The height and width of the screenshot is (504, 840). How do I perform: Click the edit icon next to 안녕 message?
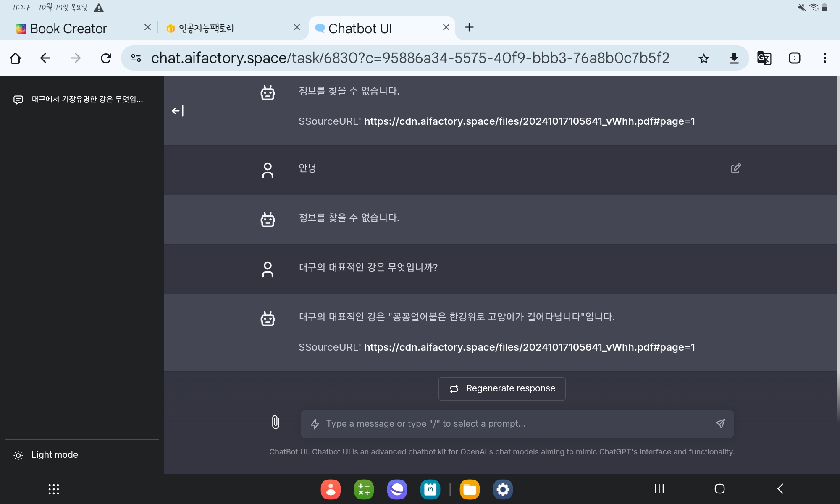point(735,168)
